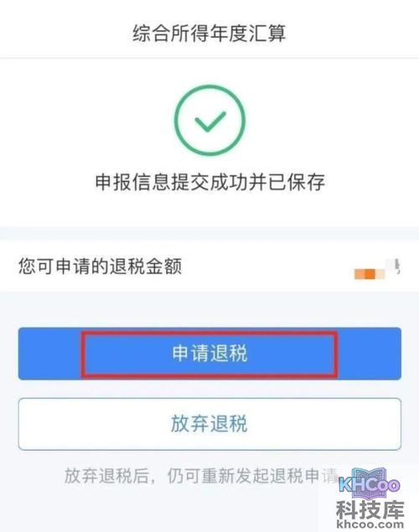This screenshot has height=532, width=419.
Task: Click the 申请退税 button
Action: click(209, 354)
